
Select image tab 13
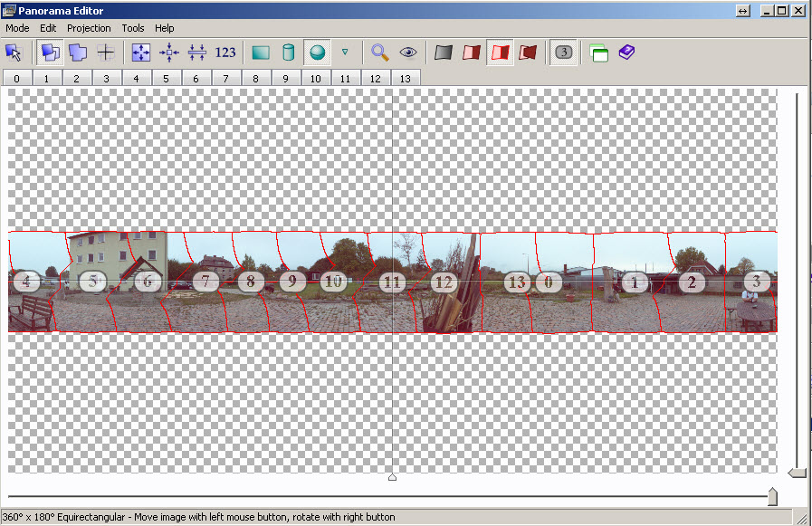point(405,79)
